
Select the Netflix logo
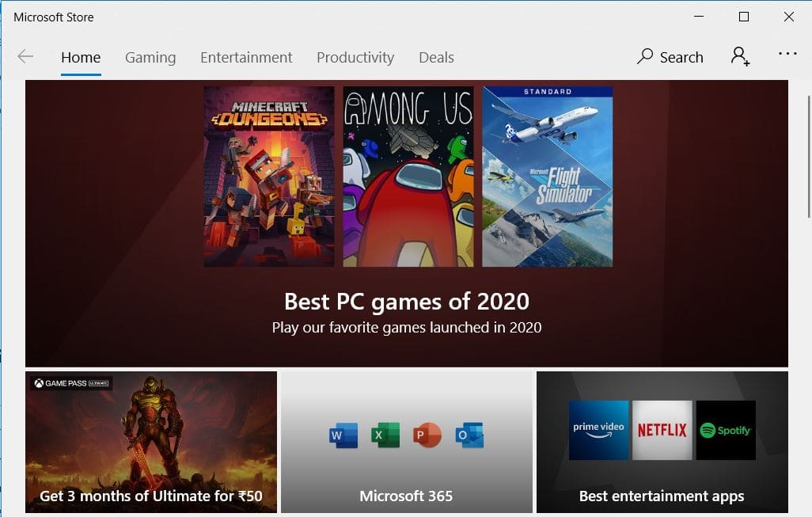662,430
